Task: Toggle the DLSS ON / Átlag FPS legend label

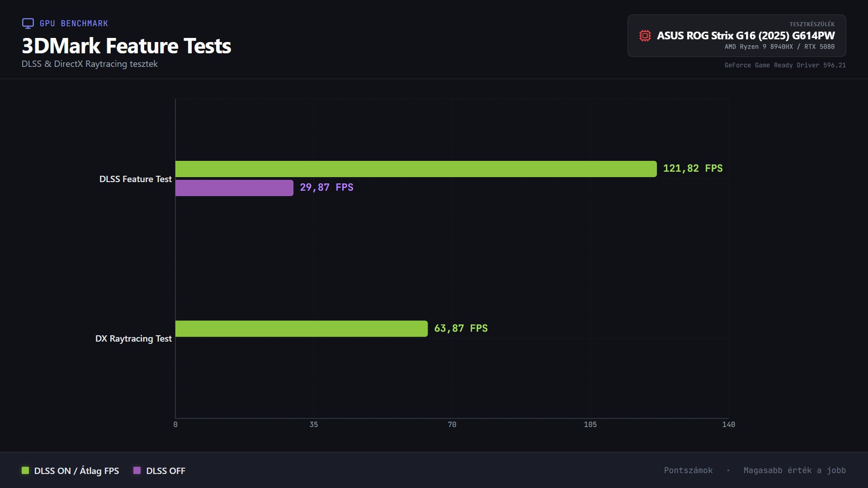Action: [76, 471]
